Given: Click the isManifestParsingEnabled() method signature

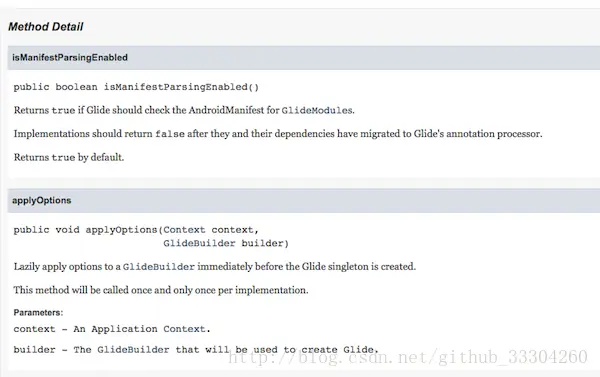Looking at the screenshot, I should 136,87.
